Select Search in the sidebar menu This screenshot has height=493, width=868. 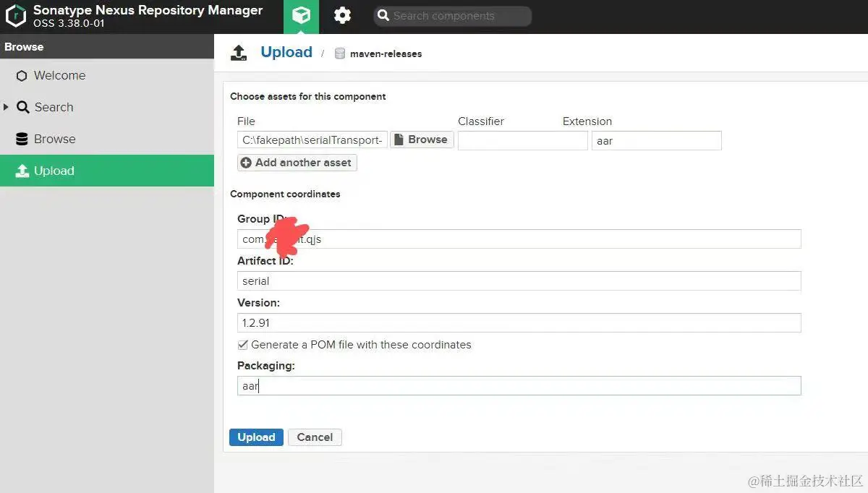107,107
